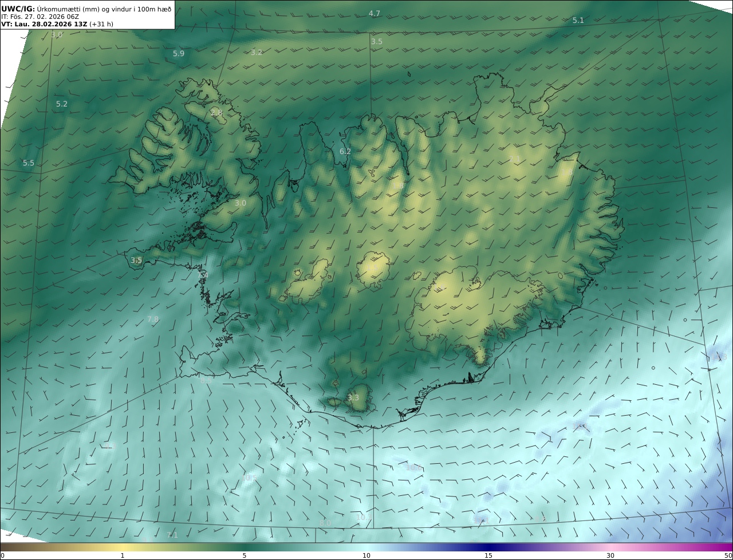Click the map value '7.8'
Image resolution: width=733 pixels, height=560 pixels.
(x=153, y=320)
